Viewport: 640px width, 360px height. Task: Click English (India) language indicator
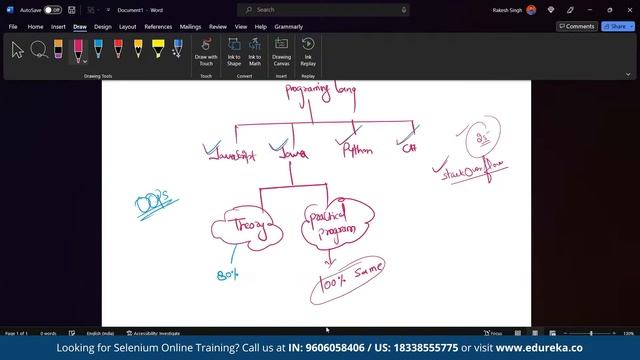100,333
